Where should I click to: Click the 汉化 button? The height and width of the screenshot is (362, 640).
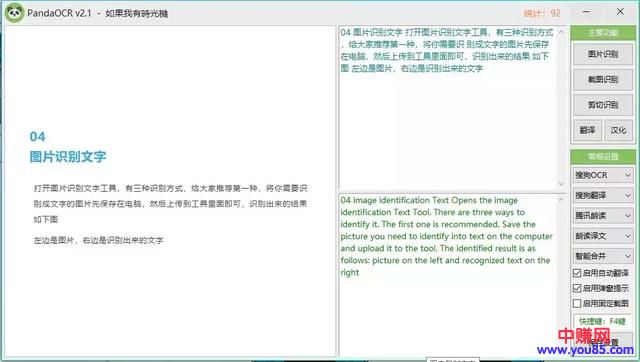click(618, 130)
